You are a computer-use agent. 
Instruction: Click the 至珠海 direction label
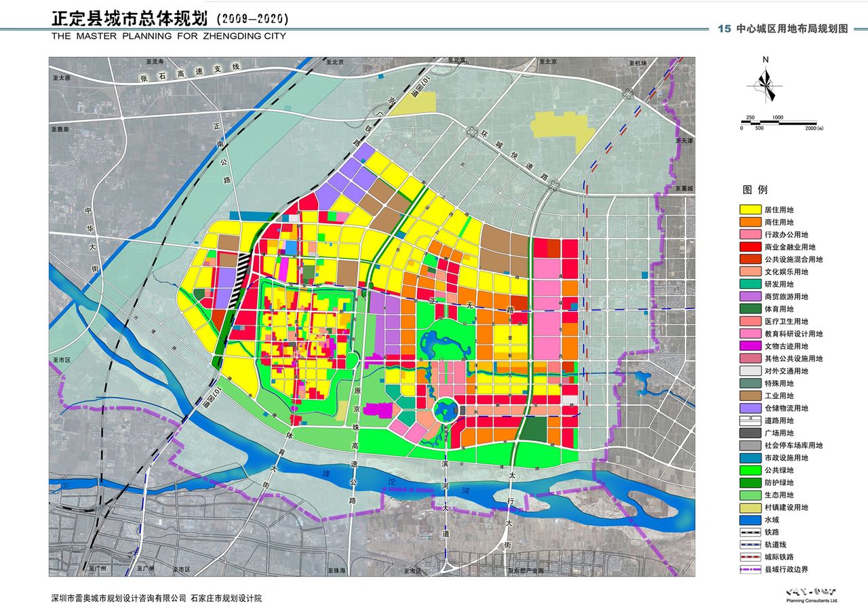tap(336, 571)
